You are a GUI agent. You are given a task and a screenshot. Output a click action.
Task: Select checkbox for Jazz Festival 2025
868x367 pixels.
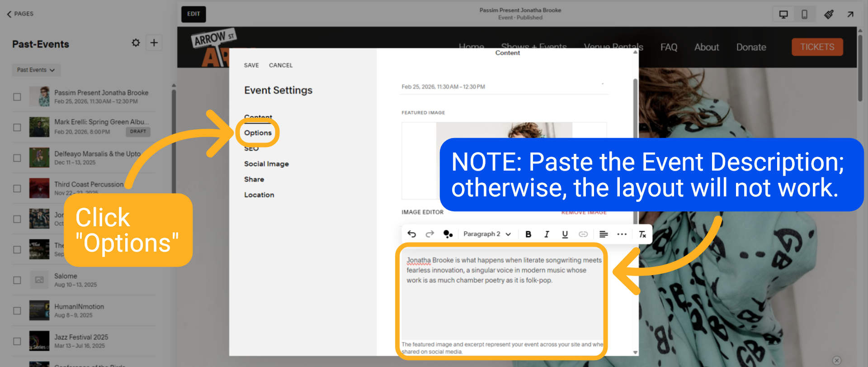pyautogui.click(x=17, y=341)
